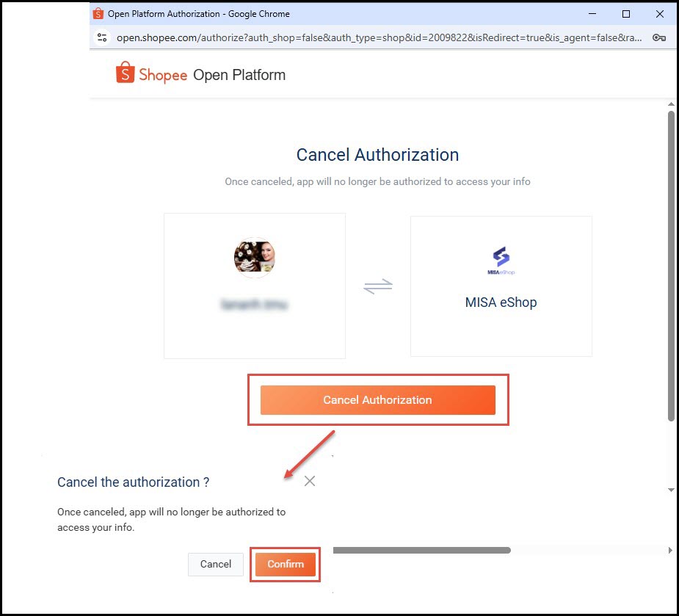679x616 pixels.
Task: Confirm the authorization cancellation
Action: point(286,564)
